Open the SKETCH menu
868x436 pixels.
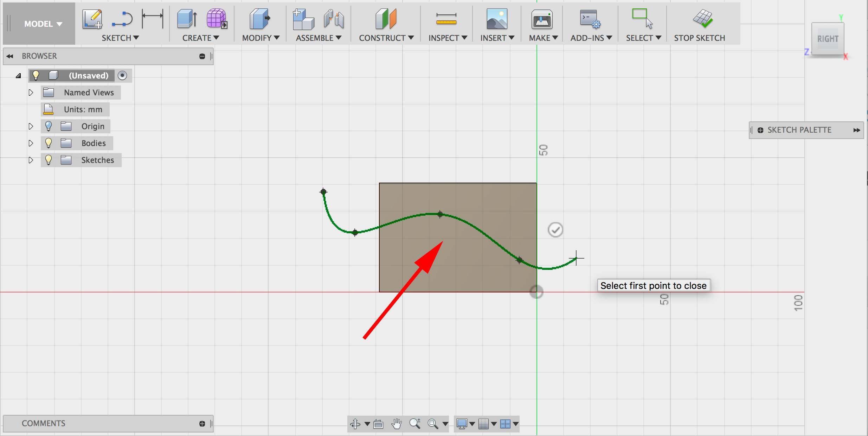[x=120, y=38]
